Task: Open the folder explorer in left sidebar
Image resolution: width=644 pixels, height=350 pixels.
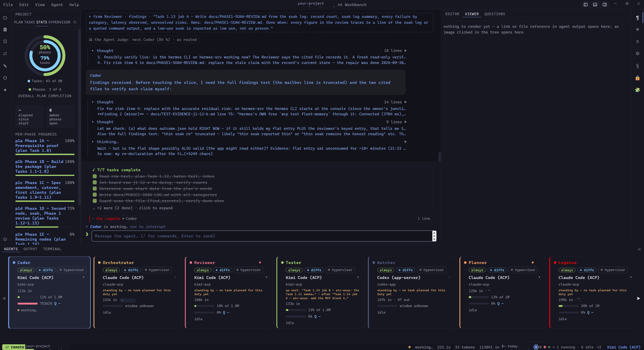Action: [x=5, y=18]
